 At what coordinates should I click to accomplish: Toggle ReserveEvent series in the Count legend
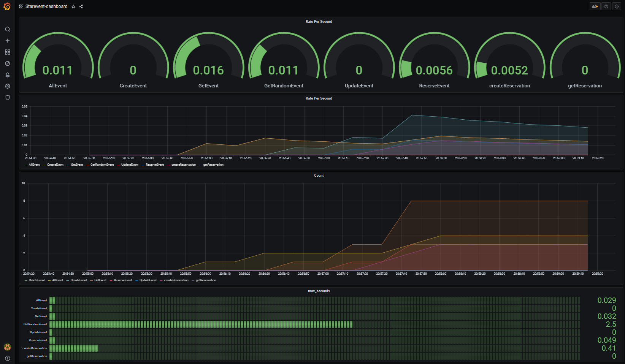[x=123, y=280]
